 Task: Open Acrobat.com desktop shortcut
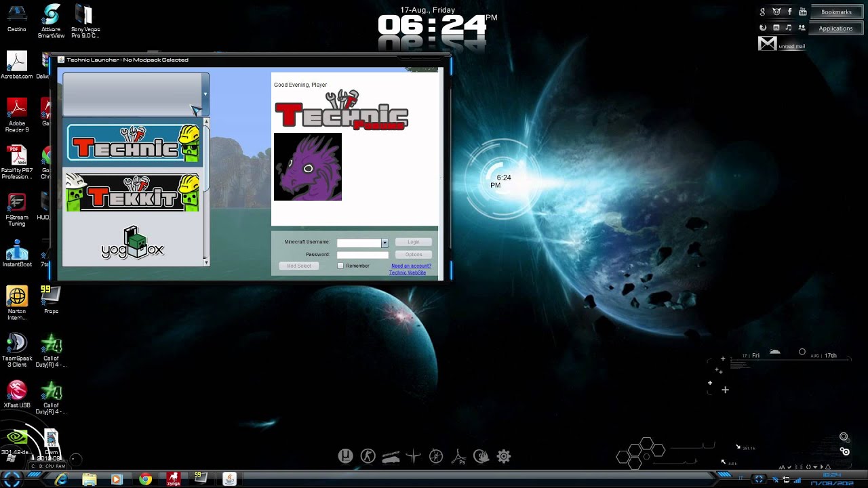(16, 65)
